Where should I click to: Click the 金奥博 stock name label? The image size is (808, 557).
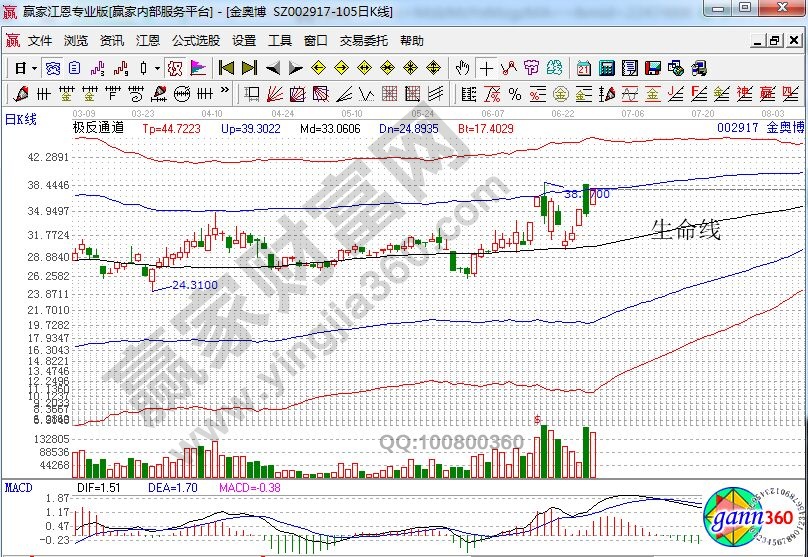(786, 129)
